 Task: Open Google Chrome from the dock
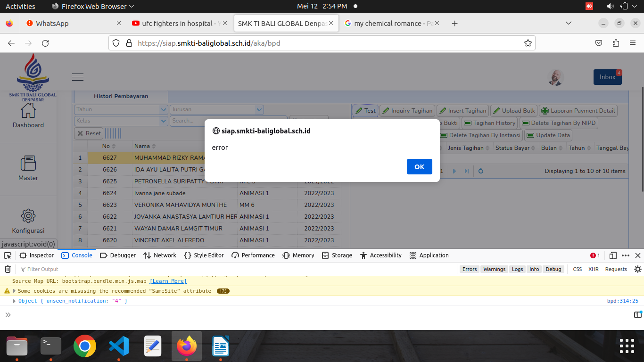(x=85, y=346)
